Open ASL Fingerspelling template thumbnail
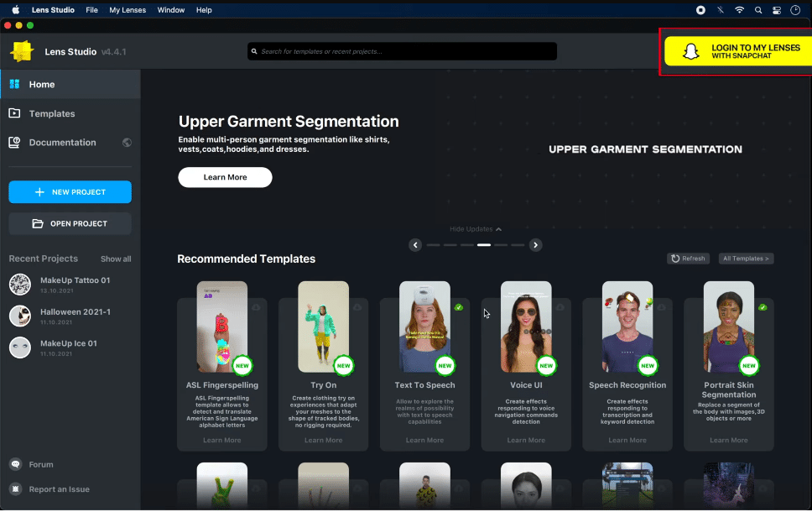812x512 pixels. (x=222, y=327)
